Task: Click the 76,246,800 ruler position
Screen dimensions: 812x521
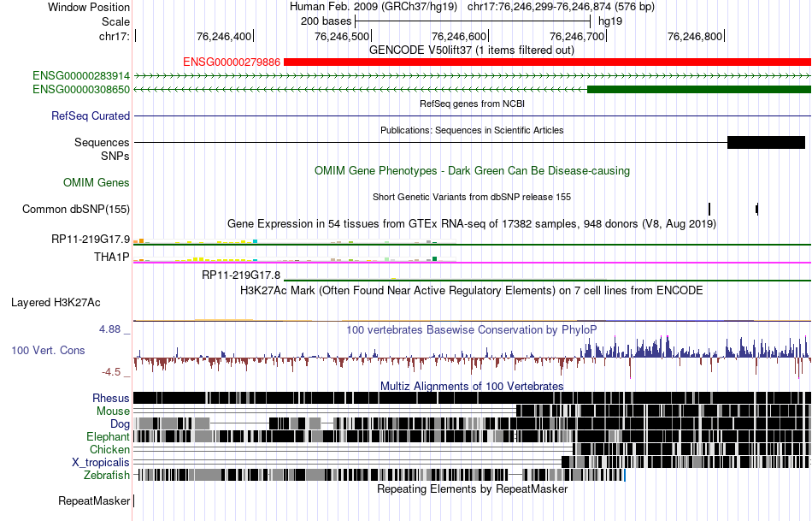Action: click(x=695, y=36)
